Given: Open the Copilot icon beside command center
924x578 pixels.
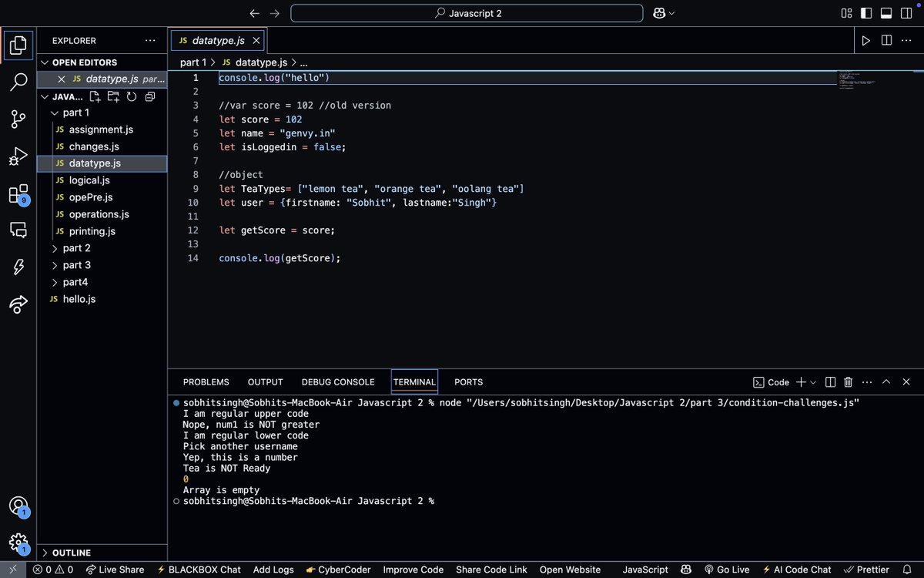Looking at the screenshot, I should tap(659, 13).
